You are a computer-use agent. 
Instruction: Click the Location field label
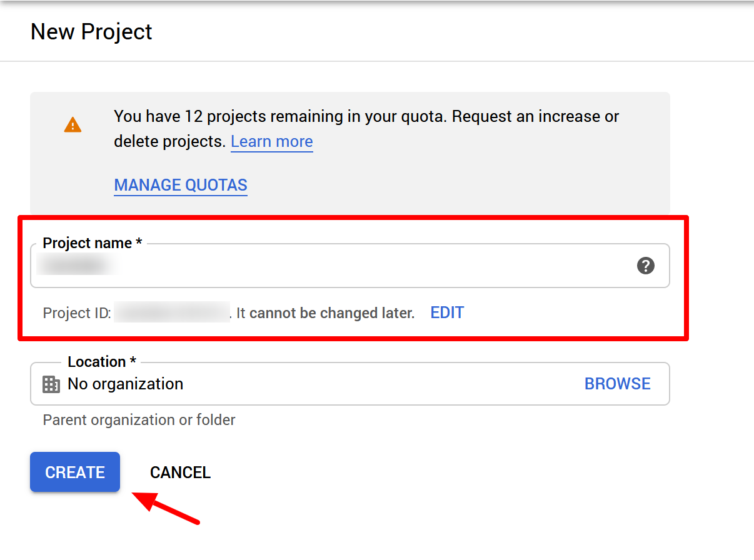[x=102, y=362]
